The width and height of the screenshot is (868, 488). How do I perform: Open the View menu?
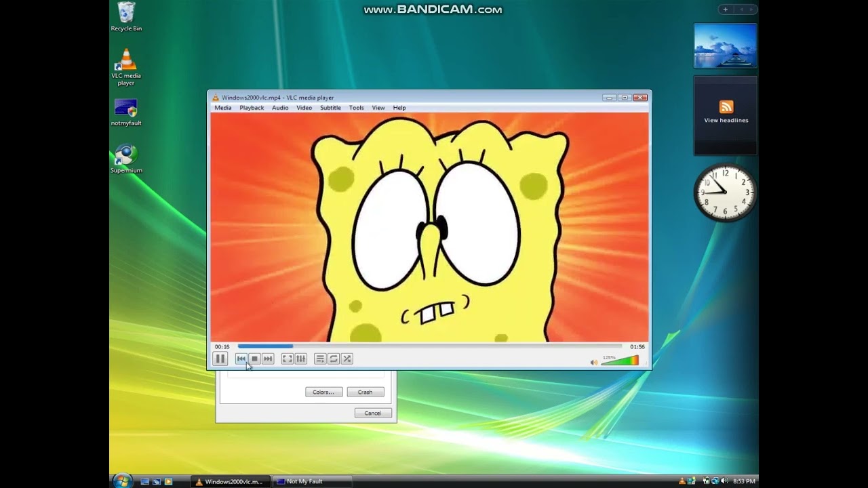[378, 108]
